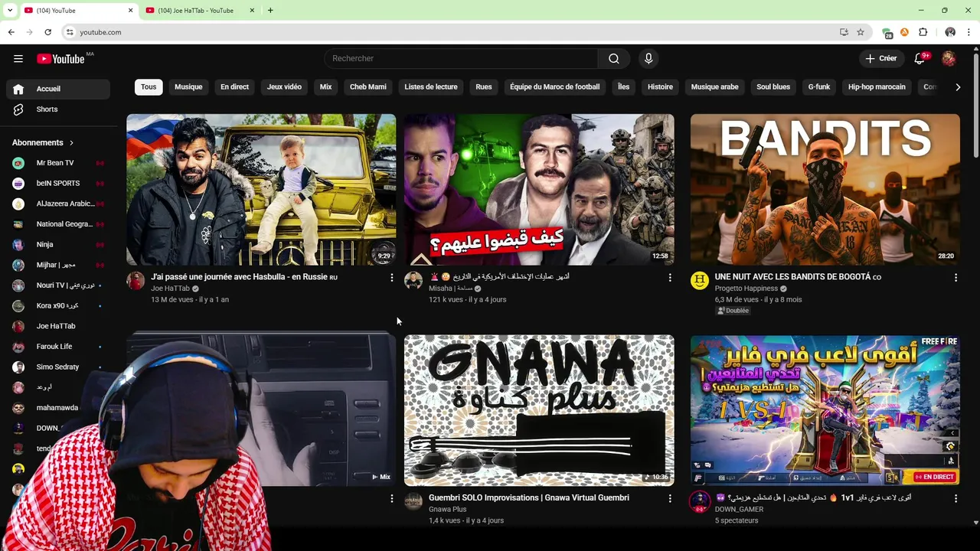Viewport: 980px width, 551px height.
Task: Click the search magnifier button
Action: (x=614, y=59)
